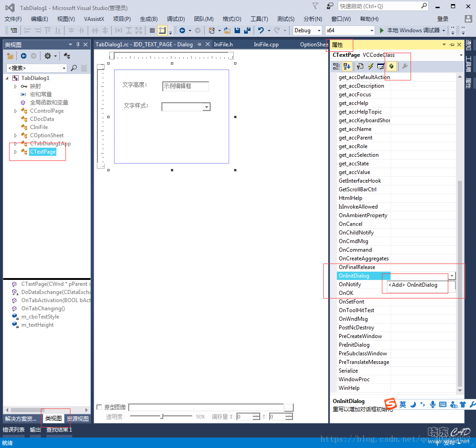Show Events lightning bolt icon
Image resolution: width=476 pixels, height=448 pixels.
tap(371, 66)
